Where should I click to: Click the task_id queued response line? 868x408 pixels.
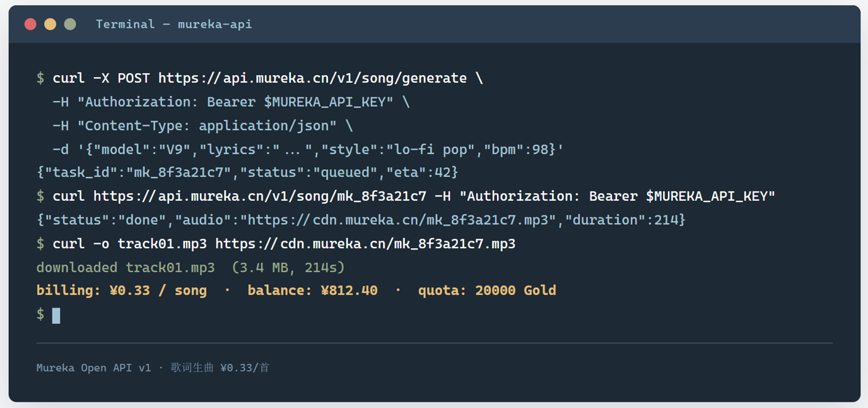(247, 172)
